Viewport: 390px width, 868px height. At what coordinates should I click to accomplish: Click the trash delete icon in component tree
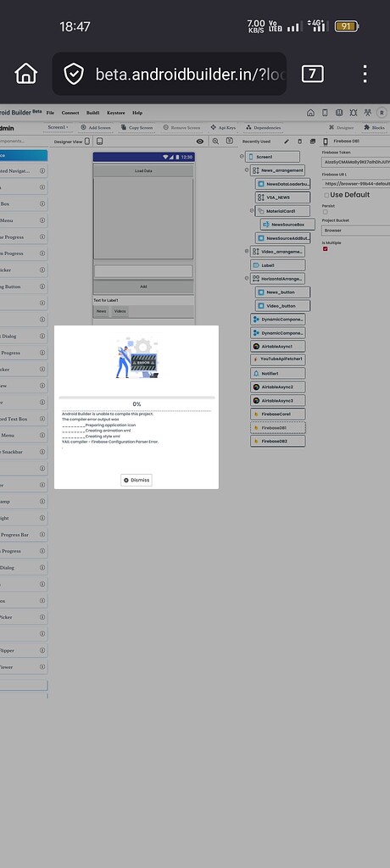(299, 142)
